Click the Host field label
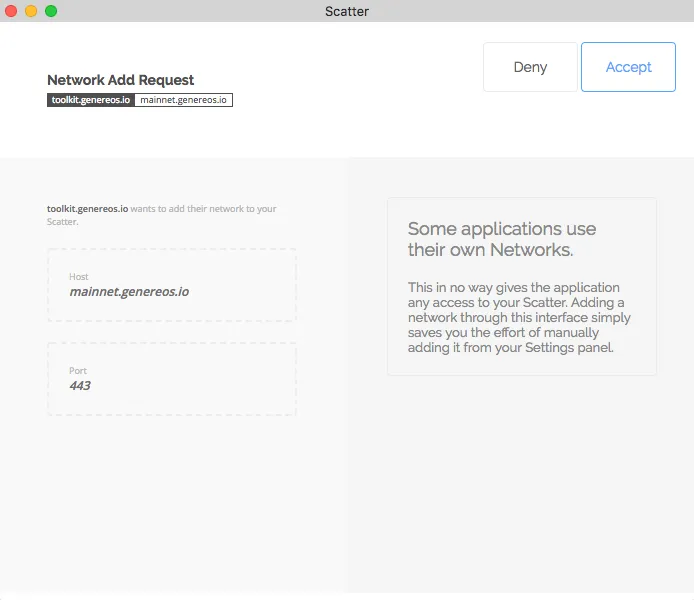694x600 pixels. (79, 277)
